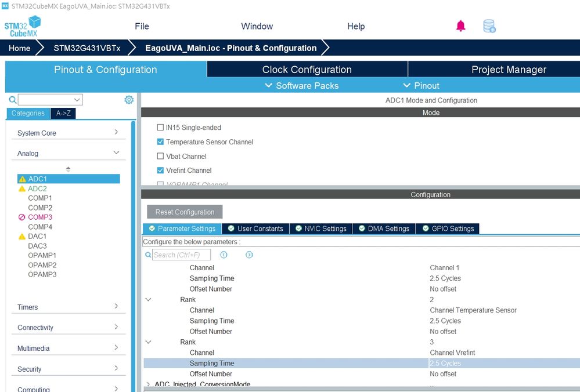Open the DMA Settings tab
The height and width of the screenshot is (392, 580).
[384, 228]
